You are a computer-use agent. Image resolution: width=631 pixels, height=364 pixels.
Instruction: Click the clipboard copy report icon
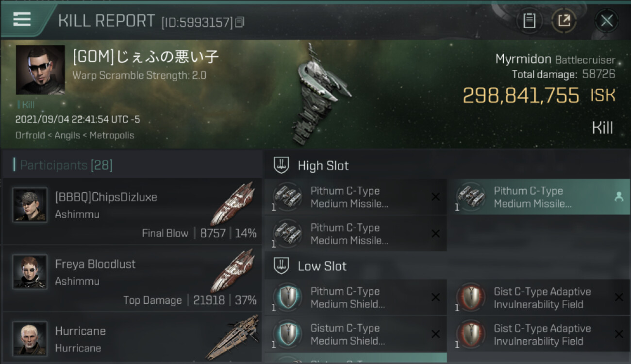[529, 21]
